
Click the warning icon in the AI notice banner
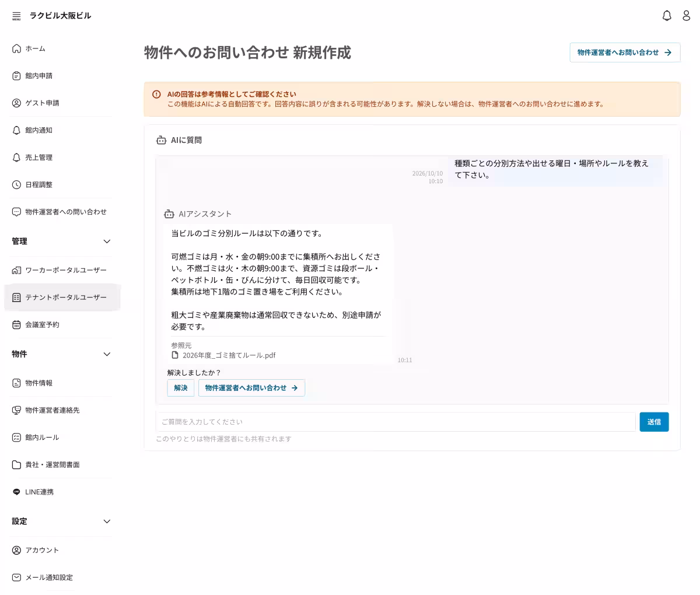[x=156, y=94]
